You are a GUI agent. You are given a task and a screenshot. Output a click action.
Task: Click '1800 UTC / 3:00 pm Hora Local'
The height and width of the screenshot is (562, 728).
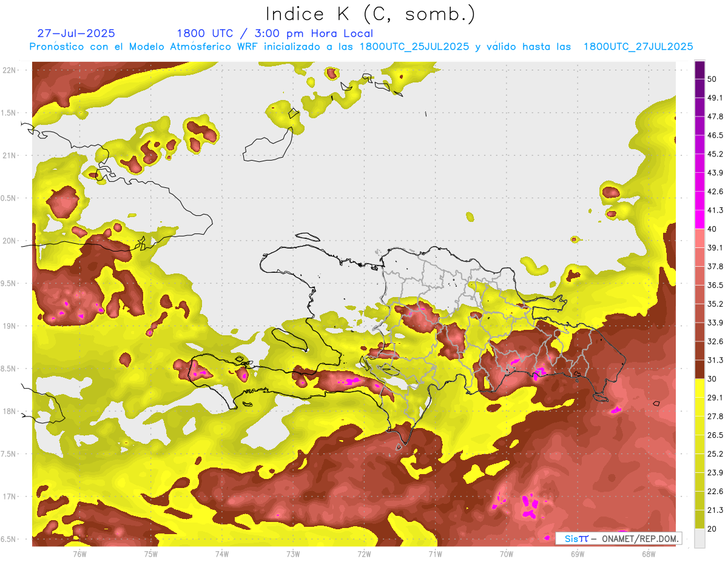pos(275,33)
